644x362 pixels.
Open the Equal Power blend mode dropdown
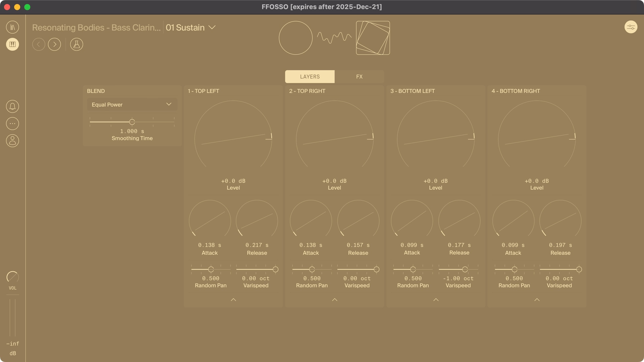click(x=132, y=104)
